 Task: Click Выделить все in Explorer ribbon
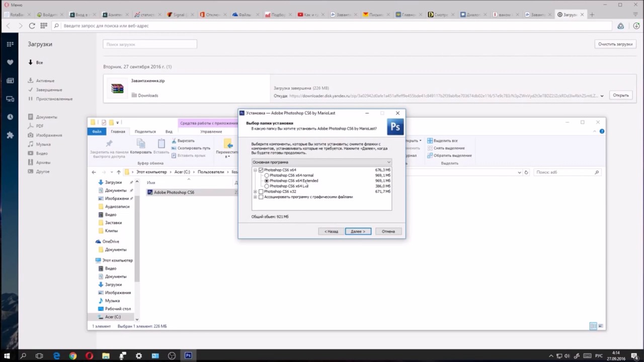443,141
